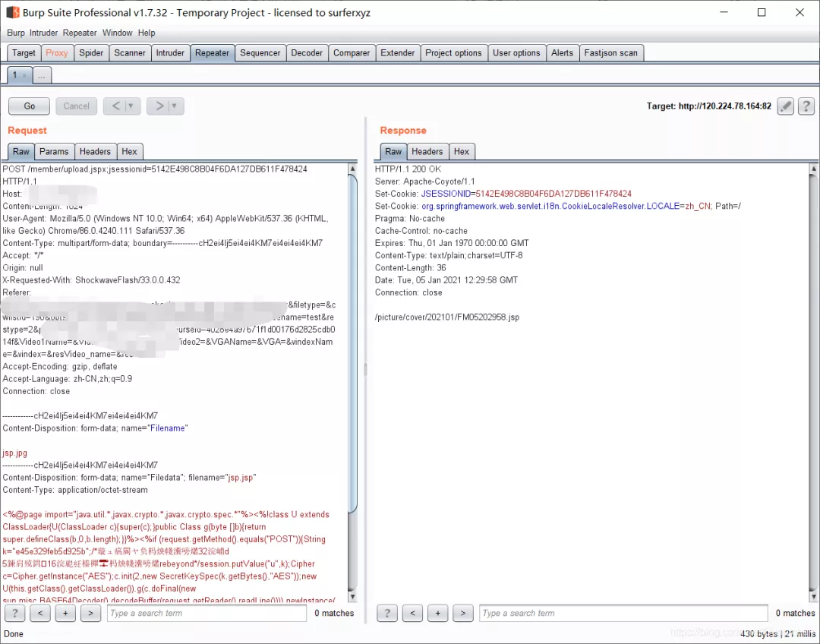Navigate back in request history
820x644 pixels.
click(x=115, y=106)
